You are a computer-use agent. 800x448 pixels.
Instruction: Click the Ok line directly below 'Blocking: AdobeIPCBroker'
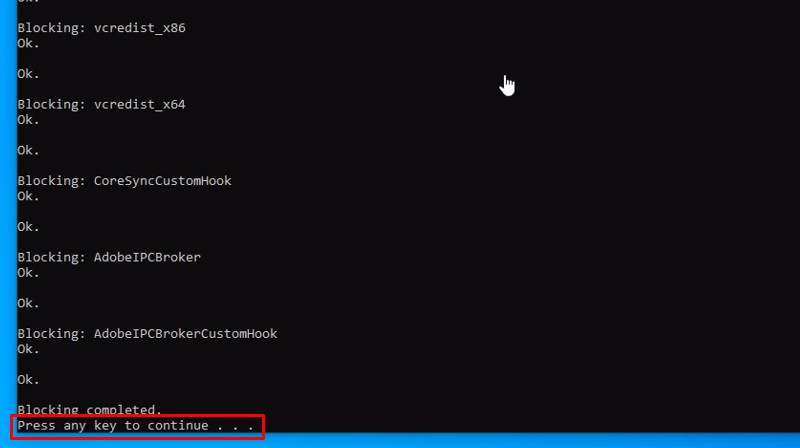click(28, 272)
